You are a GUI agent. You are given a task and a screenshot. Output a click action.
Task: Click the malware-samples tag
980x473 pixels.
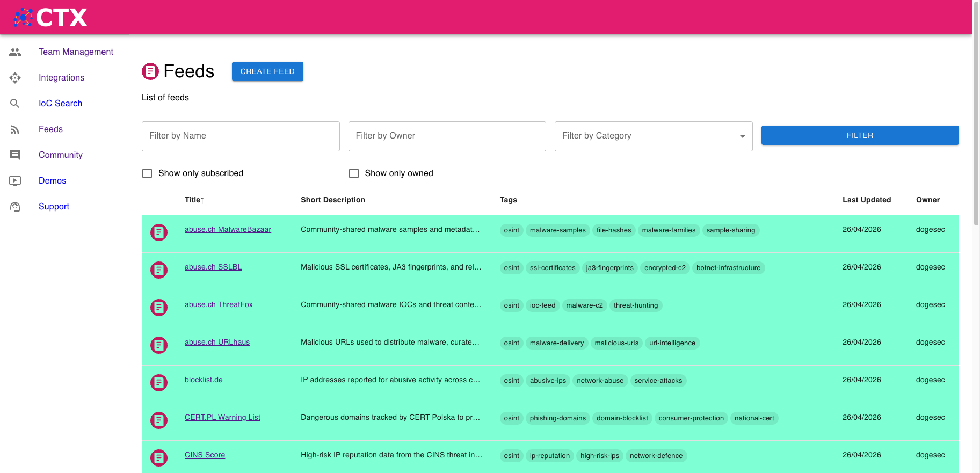pyautogui.click(x=557, y=230)
